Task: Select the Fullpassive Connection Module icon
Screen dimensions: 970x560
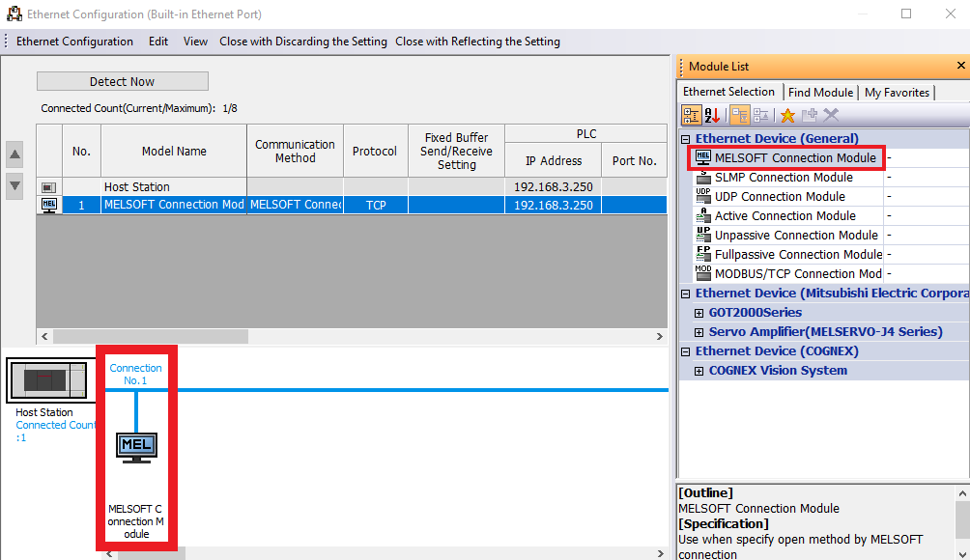Action: pos(703,254)
